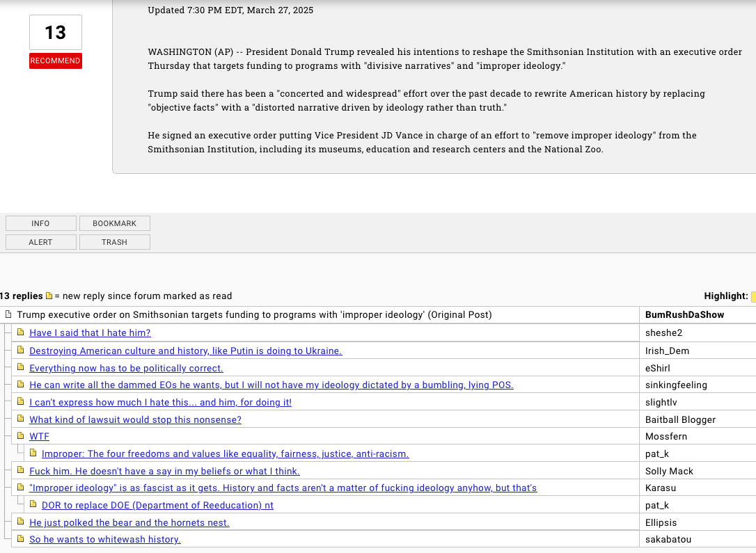Screen dimensions: 756x553
Task: Open reply 'Have I said that I hate him?'
Action: [x=90, y=333]
